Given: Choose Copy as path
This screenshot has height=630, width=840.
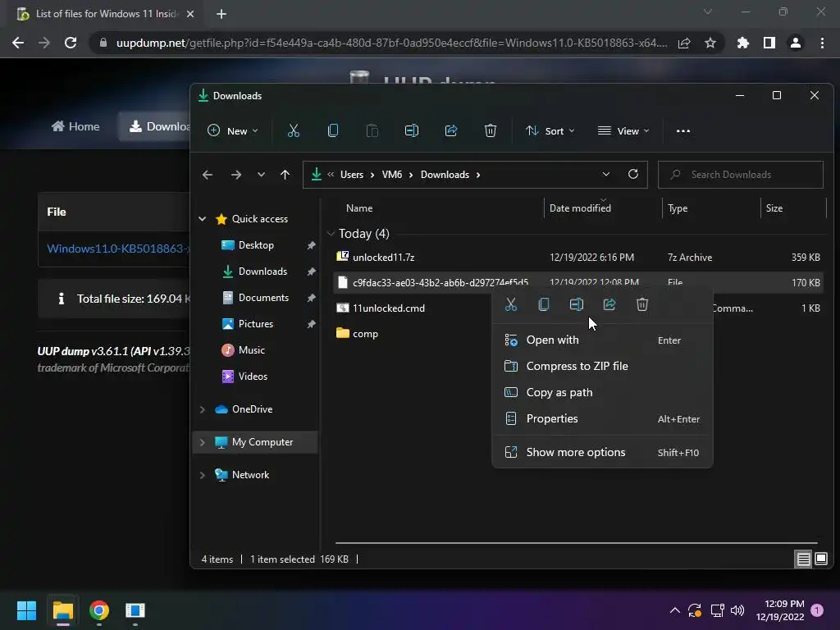Looking at the screenshot, I should click(x=602, y=393).
